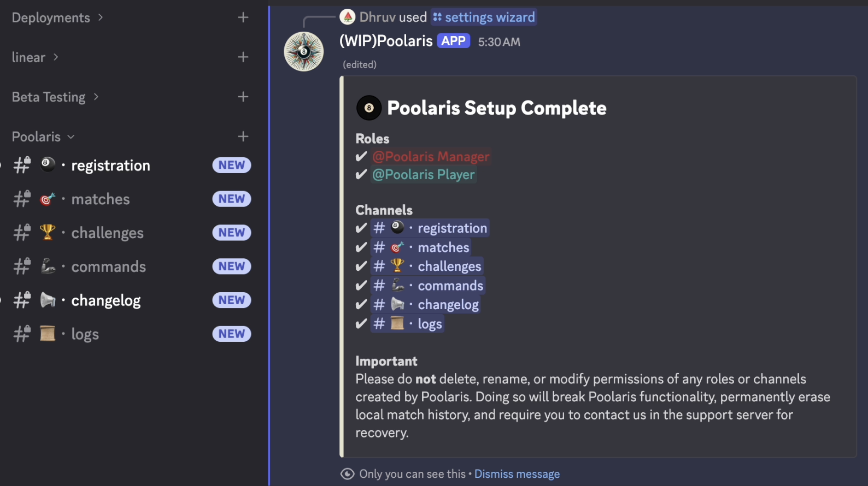Click the eye icon near Only you can see this
The height and width of the screenshot is (486, 868).
pos(347,474)
